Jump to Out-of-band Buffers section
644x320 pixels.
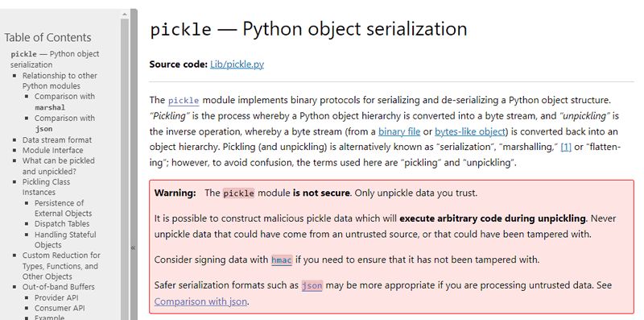[58, 287]
